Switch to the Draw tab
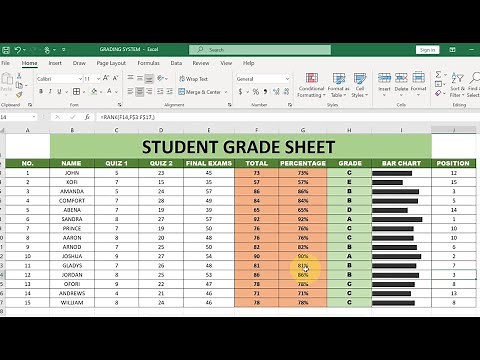 pyautogui.click(x=79, y=63)
